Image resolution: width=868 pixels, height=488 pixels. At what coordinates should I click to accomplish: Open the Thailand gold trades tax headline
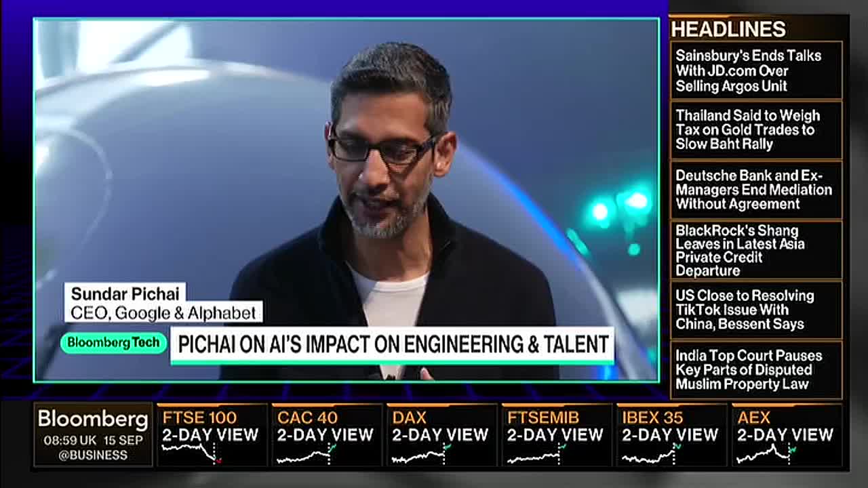pos(756,130)
